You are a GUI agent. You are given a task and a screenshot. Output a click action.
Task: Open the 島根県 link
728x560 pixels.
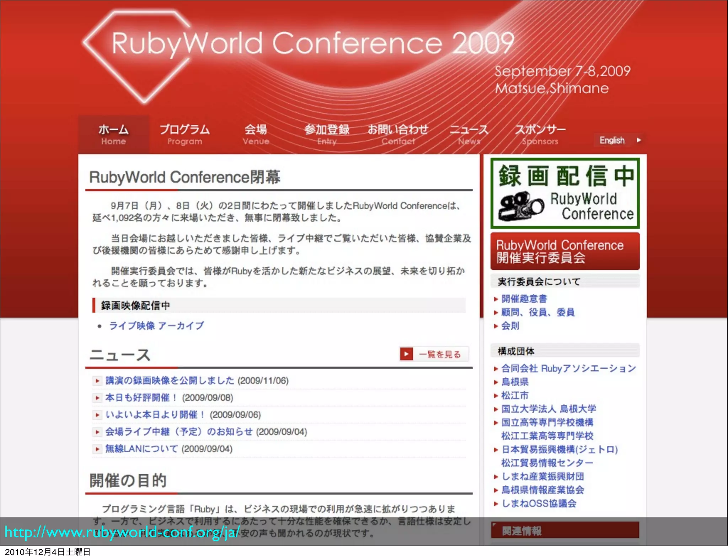[x=515, y=382]
